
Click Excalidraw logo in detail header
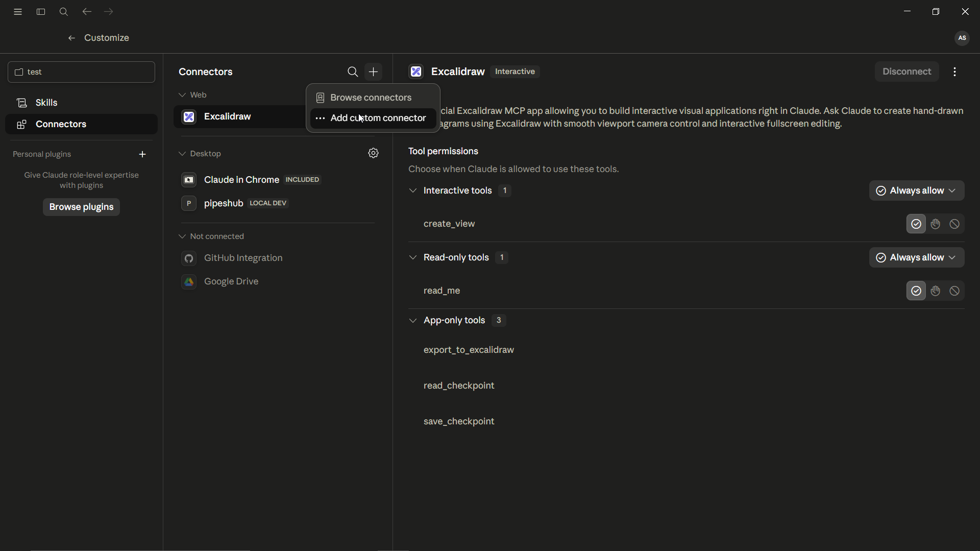[x=416, y=72]
